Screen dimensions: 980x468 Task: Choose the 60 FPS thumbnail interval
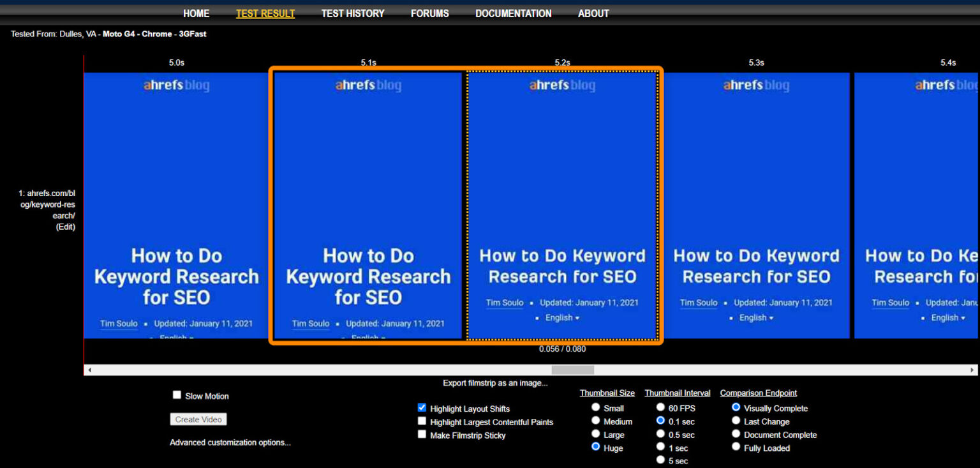click(x=661, y=407)
